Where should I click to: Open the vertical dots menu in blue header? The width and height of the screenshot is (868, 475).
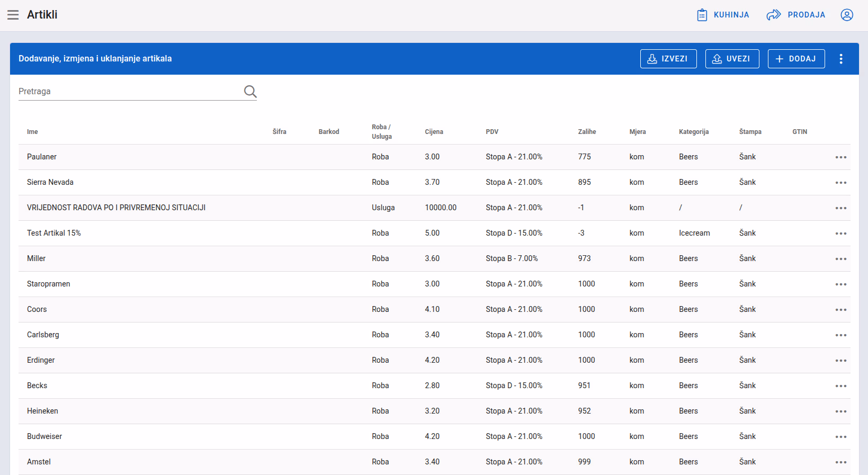tap(841, 59)
